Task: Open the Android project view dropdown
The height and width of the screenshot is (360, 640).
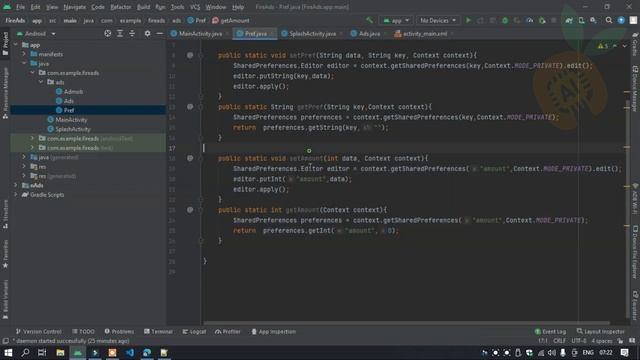Action: [x=36, y=33]
